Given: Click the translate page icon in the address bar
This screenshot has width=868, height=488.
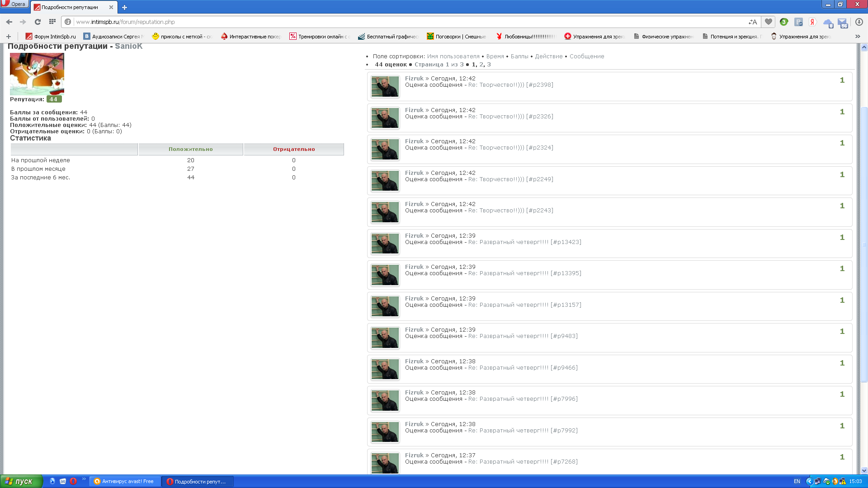Looking at the screenshot, I should click(x=753, y=22).
